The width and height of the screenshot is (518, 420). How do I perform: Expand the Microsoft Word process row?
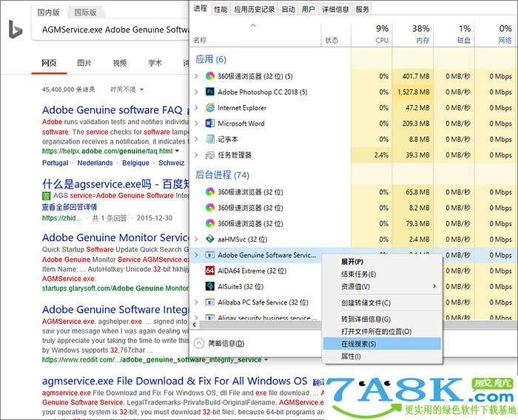197,123
